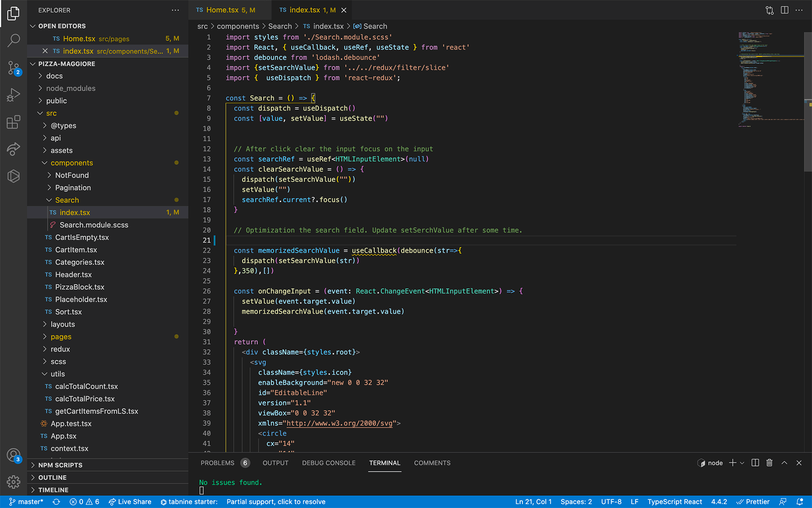Screen dimensions: 812x508
Task: Open the Tabnine hexagon activity bar icon
Action: (14, 176)
